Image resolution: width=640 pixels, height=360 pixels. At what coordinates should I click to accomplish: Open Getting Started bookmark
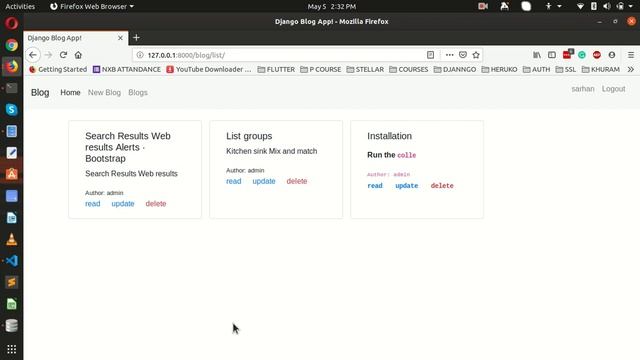pos(58,69)
